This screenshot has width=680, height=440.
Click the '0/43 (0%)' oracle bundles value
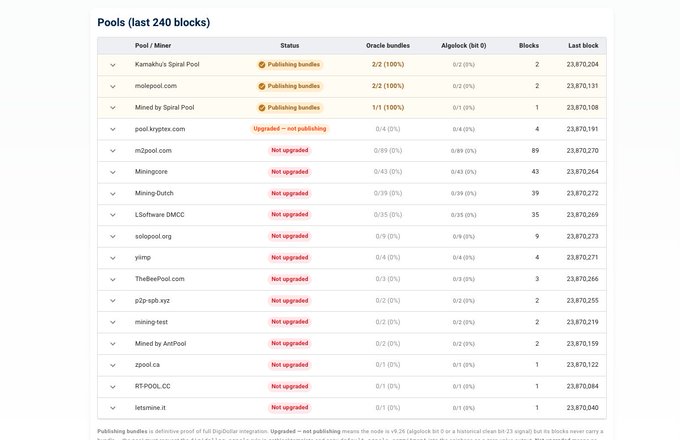point(388,172)
